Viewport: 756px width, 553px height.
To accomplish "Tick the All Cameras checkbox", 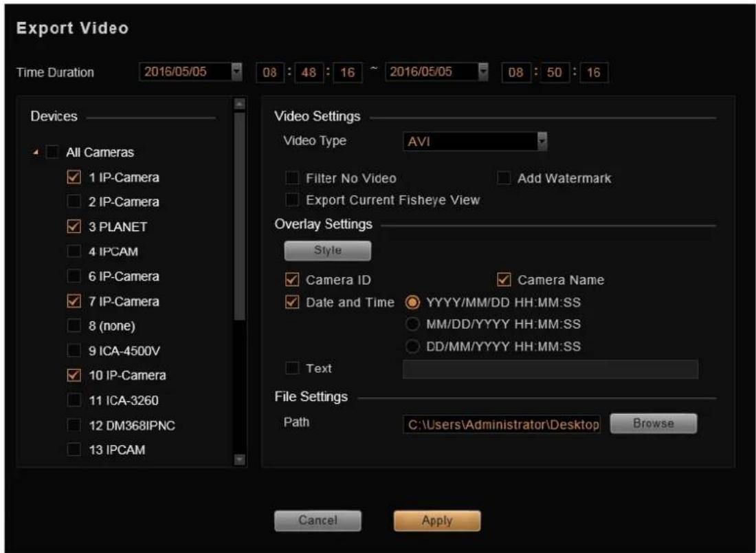I will (x=52, y=152).
